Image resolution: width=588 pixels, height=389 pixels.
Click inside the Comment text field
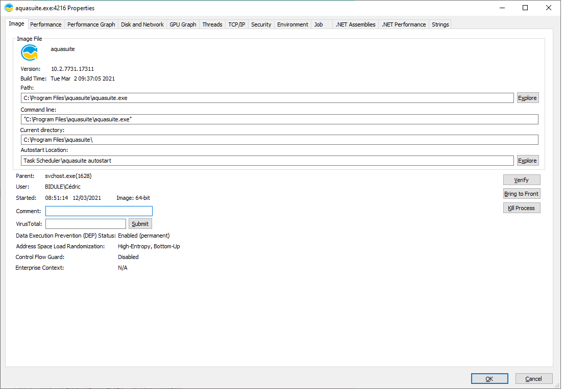pyautogui.click(x=99, y=211)
